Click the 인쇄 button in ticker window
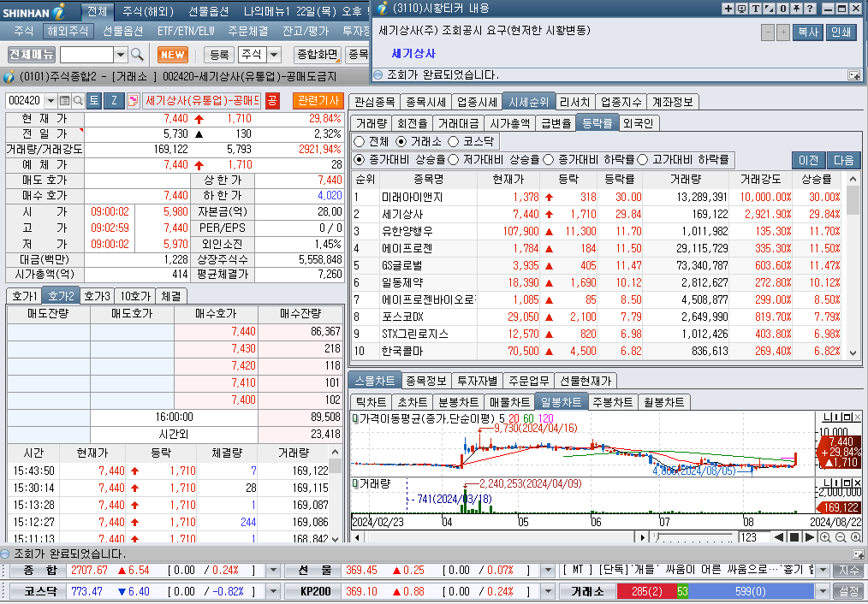Image resolution: width=868 pixels, height=604 pixels. pyautogui.click(x=841, y=32)
